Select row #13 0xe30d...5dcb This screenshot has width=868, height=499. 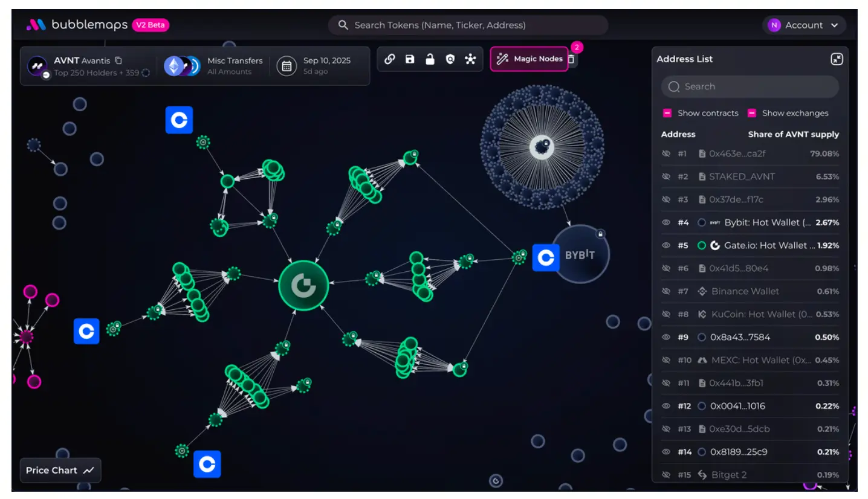(750, 429)
